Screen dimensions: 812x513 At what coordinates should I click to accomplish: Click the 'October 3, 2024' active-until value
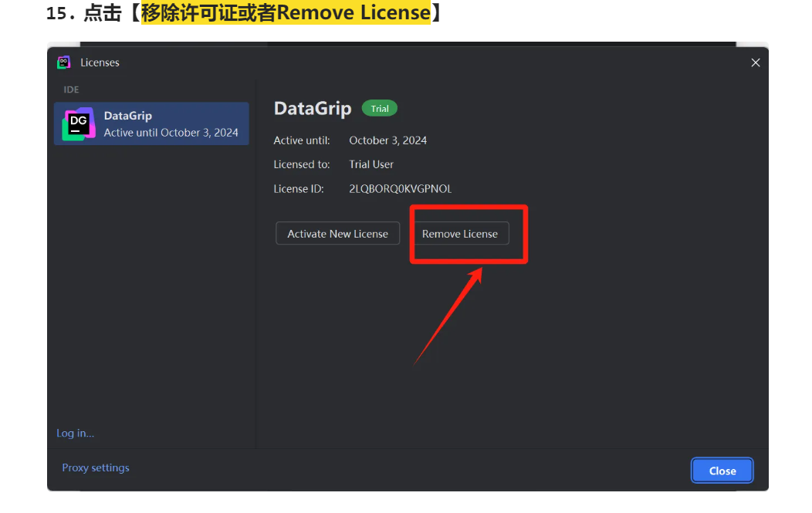coord(388,140)
